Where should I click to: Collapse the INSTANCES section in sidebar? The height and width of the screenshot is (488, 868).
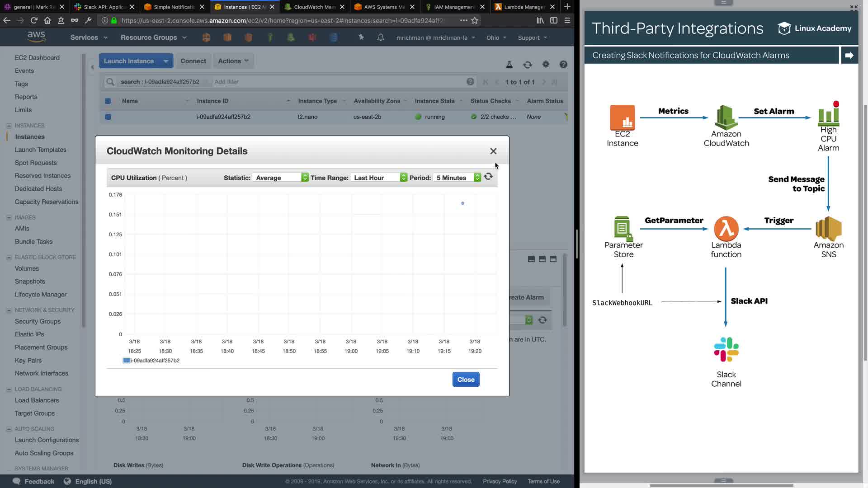tap(9, 126)
